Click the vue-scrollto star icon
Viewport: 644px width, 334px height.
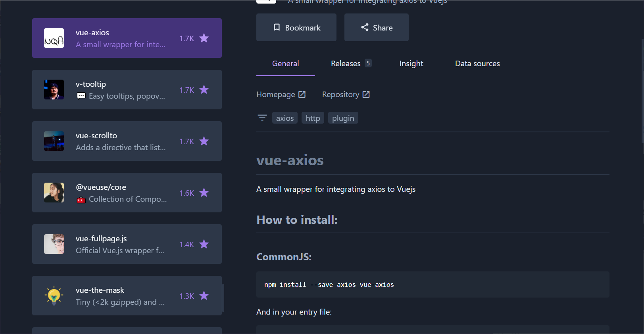pos(204,141)
